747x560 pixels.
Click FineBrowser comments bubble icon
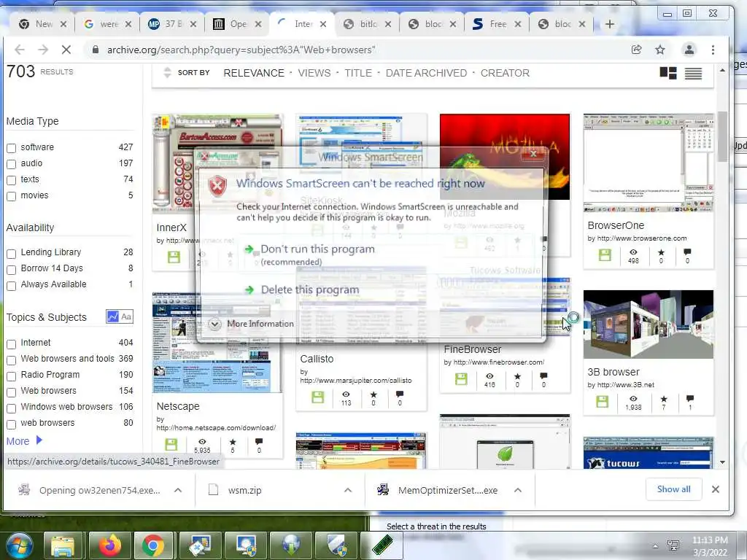(543, 376)
